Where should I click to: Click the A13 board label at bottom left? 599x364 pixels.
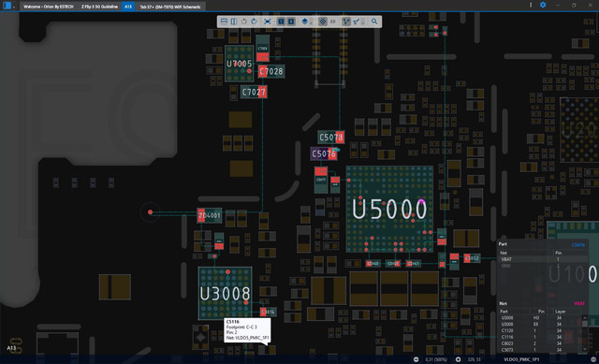(11, 348)
